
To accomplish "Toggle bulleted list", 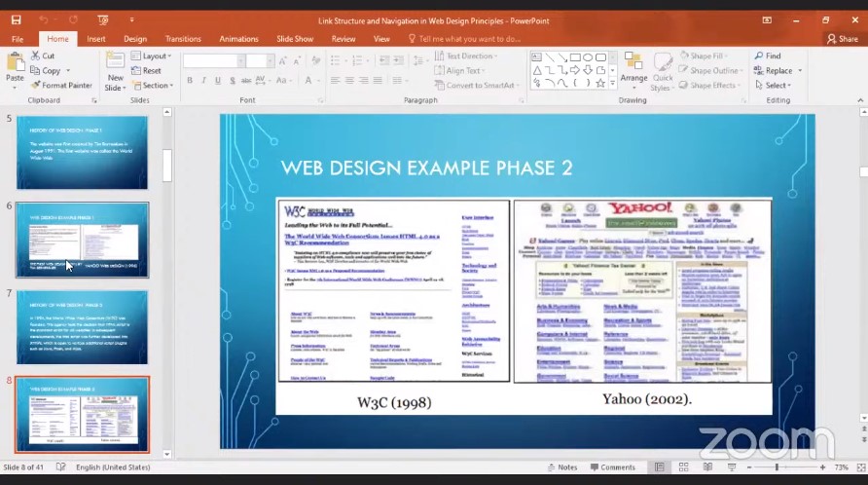I will 337,60.
